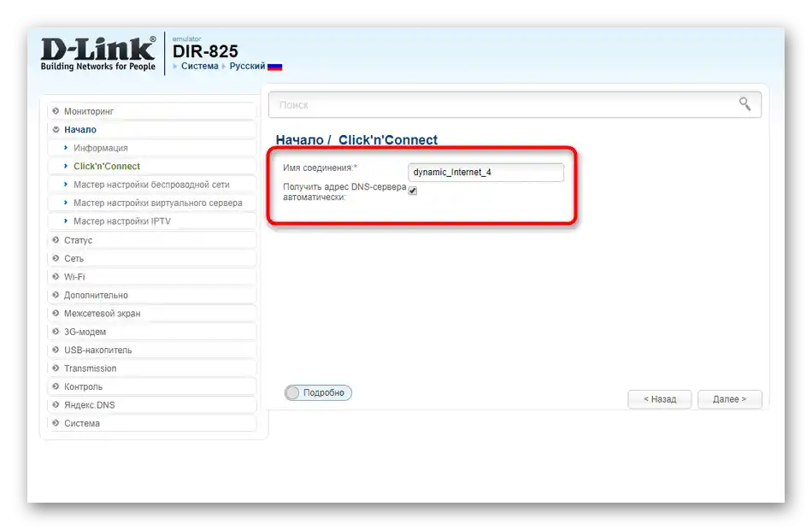Expand the Сеть menu section
812x530 pixels.
coord(152,258)
